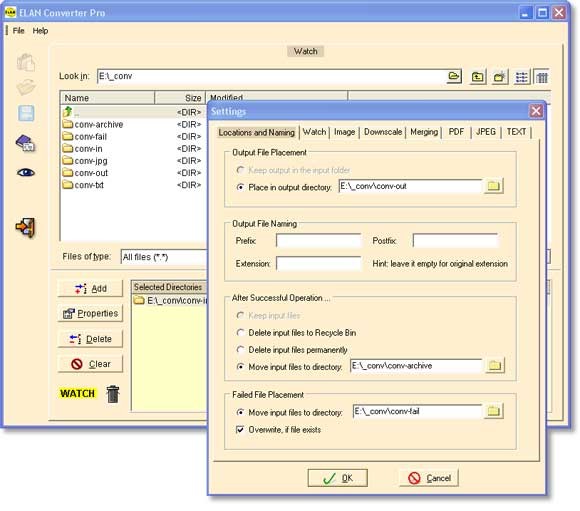The image size is (580, 511).
Task: Click the Clear button
Action: (x=90, y=364)
